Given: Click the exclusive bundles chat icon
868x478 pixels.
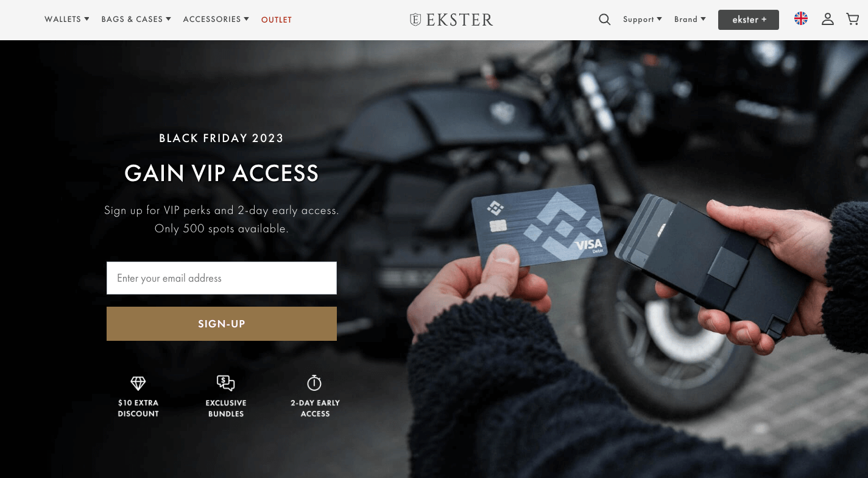Looking at the screenshot, I should pyautogui.click(x=226, y=383).
